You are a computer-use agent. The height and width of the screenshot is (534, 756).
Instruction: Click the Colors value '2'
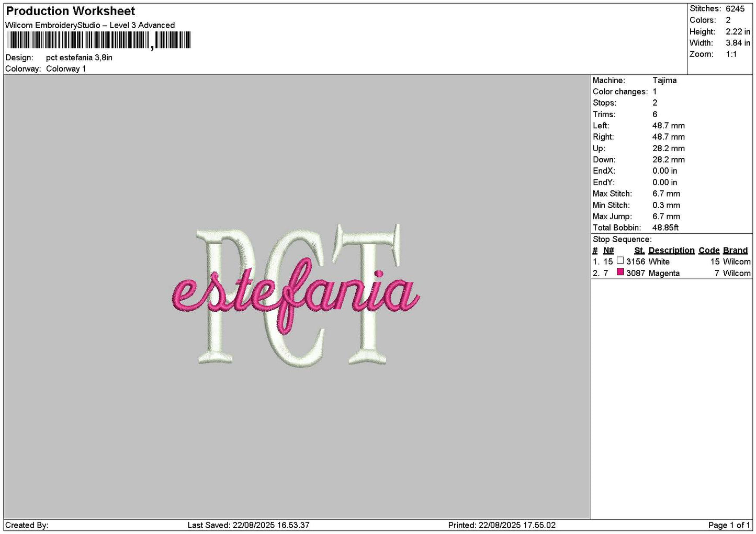coord(728,20)
